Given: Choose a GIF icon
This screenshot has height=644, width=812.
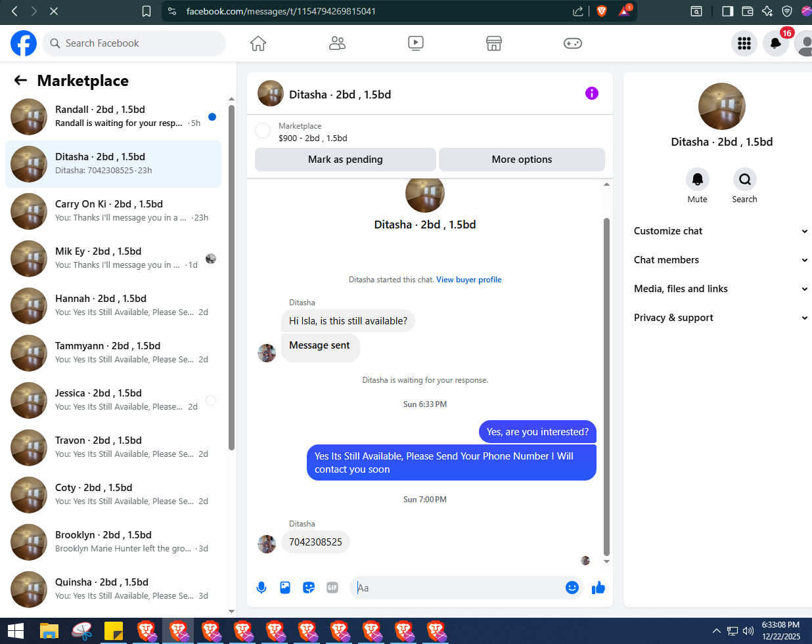Looking at the screenshot, I should point(332,588).
